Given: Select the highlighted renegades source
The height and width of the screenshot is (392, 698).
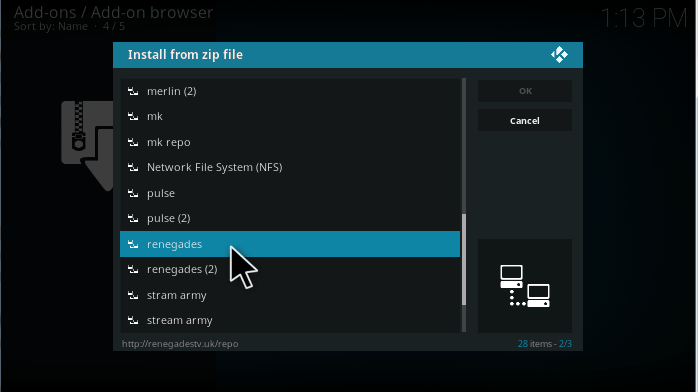Looking at the screenshot, I should pos(290,244).
